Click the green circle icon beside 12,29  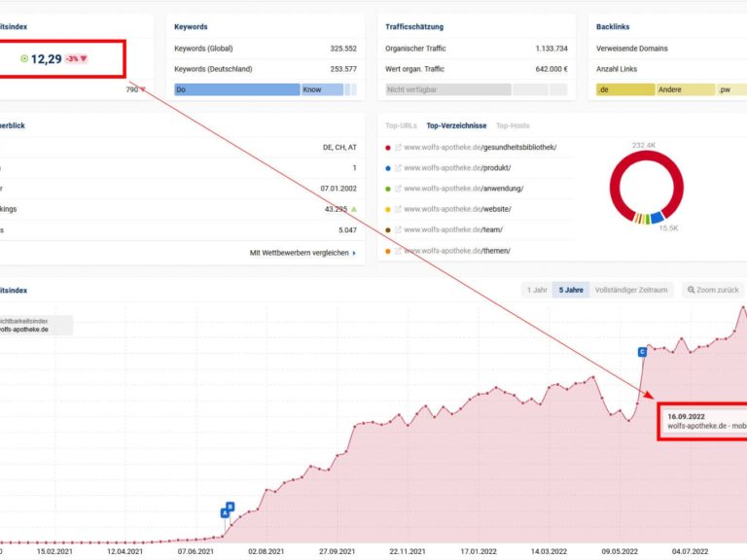pos(24,59)
